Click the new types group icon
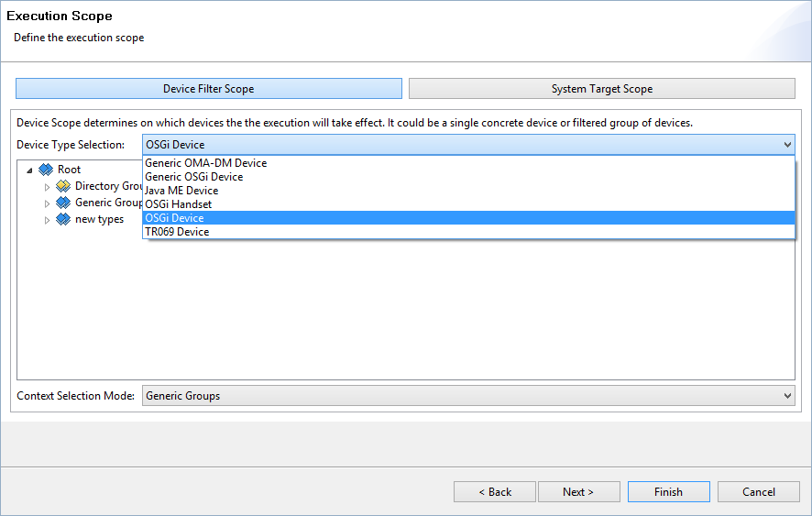Viewport: 812px width, 516px height. (x=63, y=219)
